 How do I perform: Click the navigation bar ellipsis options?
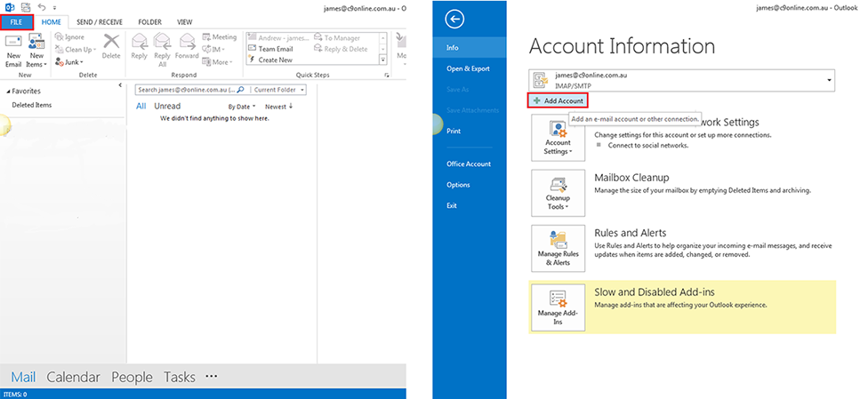211,376
